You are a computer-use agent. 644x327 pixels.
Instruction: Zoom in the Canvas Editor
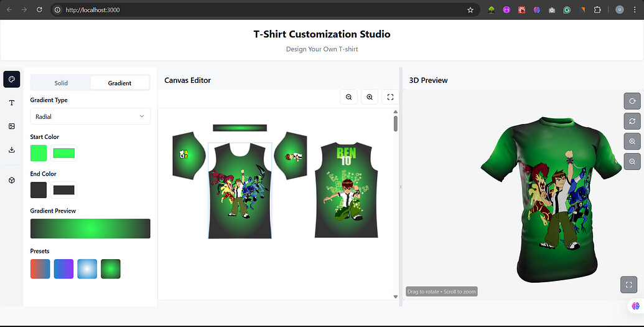pyautogui.click(x=370, y=97)
